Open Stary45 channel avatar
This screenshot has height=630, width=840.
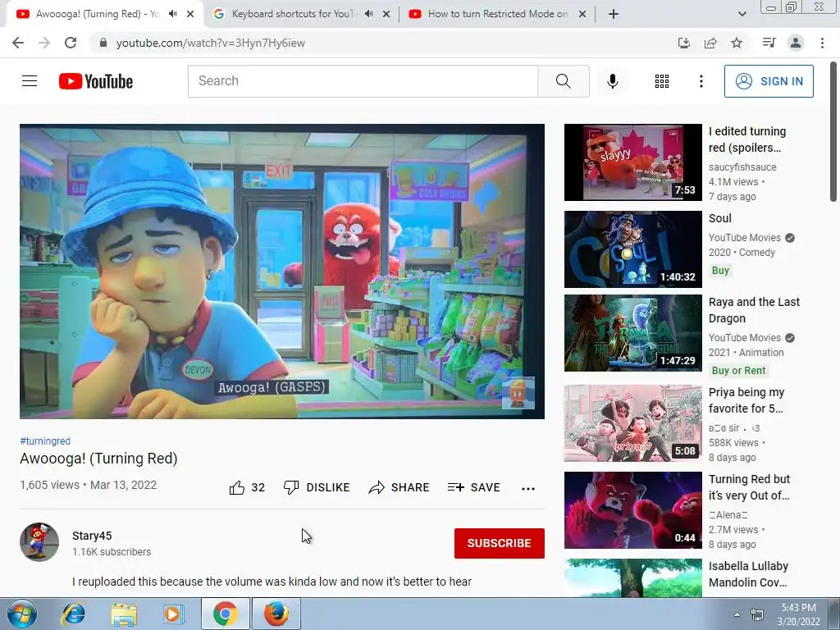pyautogui.click(x=39, y=542)
